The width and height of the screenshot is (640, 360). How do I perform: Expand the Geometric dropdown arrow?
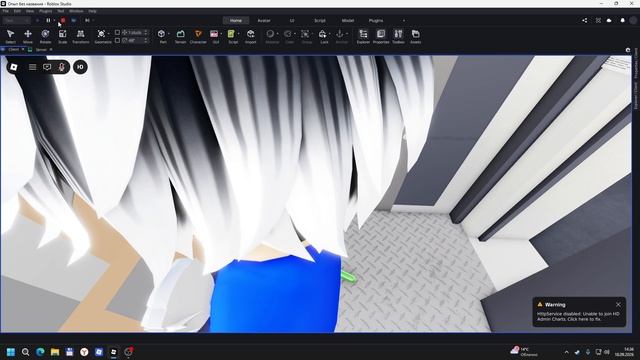pyautogui.click(x=108, y=34)
